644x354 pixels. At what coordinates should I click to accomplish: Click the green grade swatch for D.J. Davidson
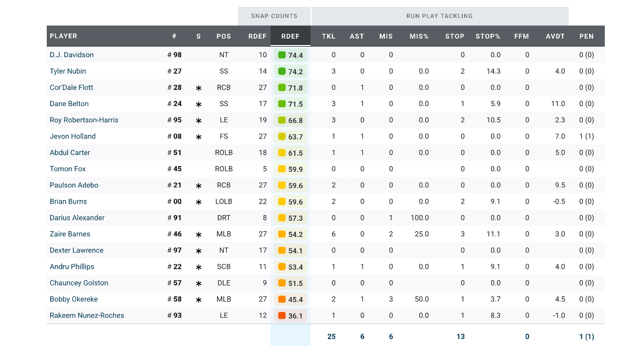coord(282,55)
